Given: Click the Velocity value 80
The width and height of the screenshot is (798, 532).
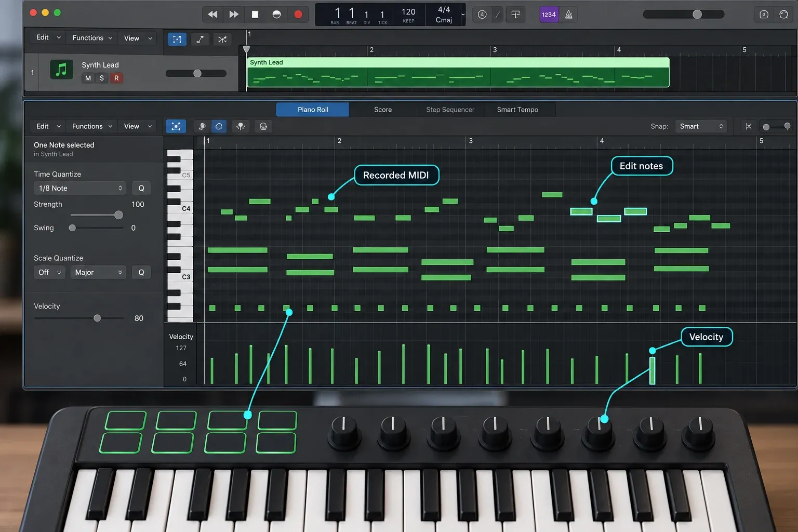Looking at the screenshot, I should (x=139, y=318).
